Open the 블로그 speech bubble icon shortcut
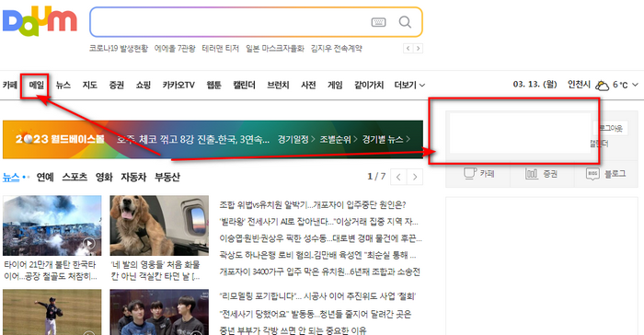The height and width of the screenshot is (335, 644). (592, 174)
